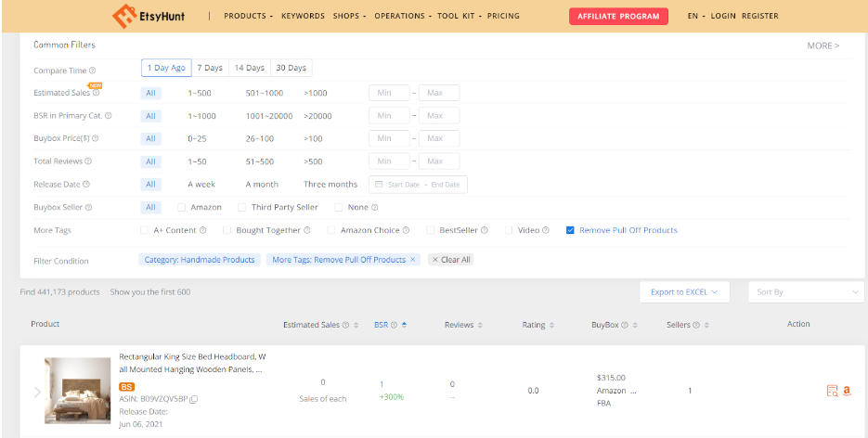
Task: Click the help icon beside Bought Together
Action: [306, 230]
